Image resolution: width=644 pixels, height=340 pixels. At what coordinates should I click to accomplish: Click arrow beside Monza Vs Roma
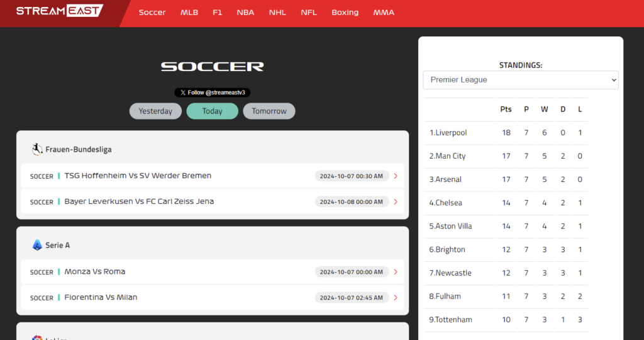tap(396, 272)
